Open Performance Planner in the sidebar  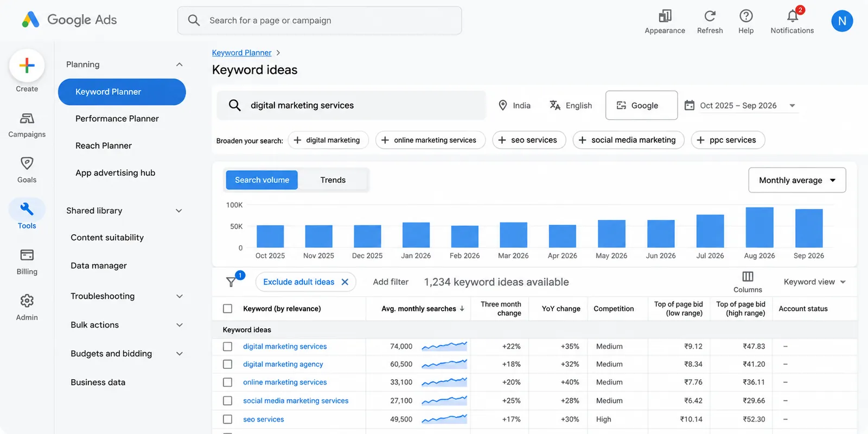(x=117, y=119)
